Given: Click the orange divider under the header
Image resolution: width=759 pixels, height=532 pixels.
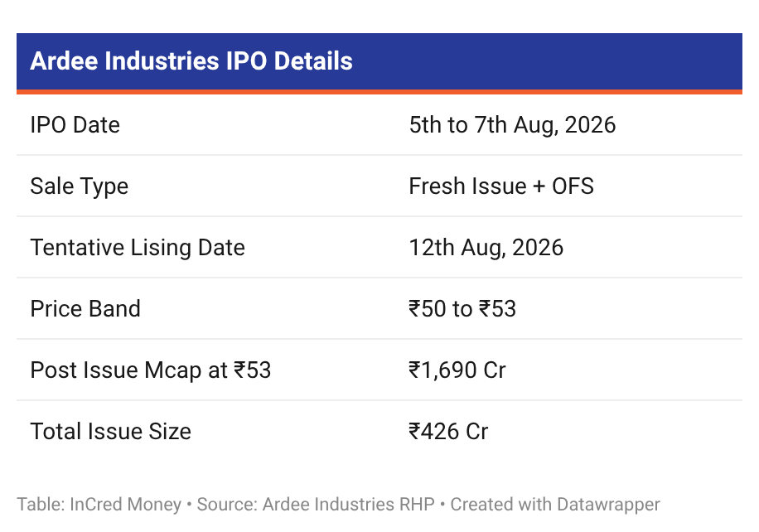Looking at the screenshot, I should tap(379, 92).
